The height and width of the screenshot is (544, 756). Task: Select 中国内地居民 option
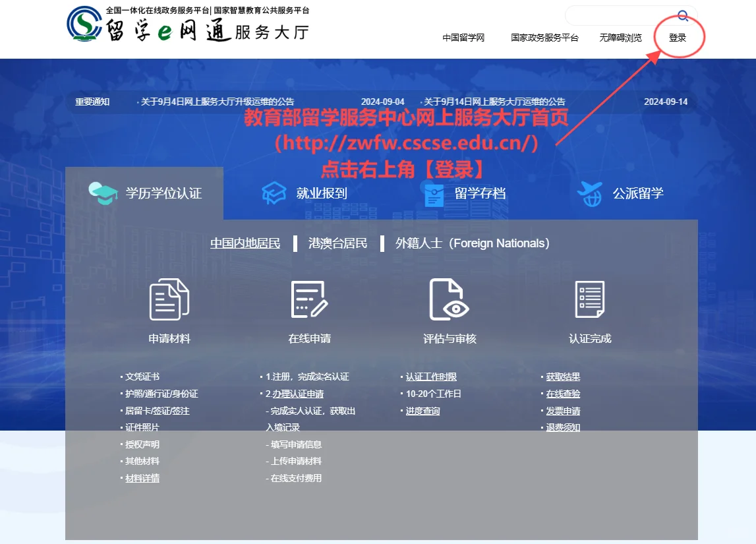coord(245,243)
